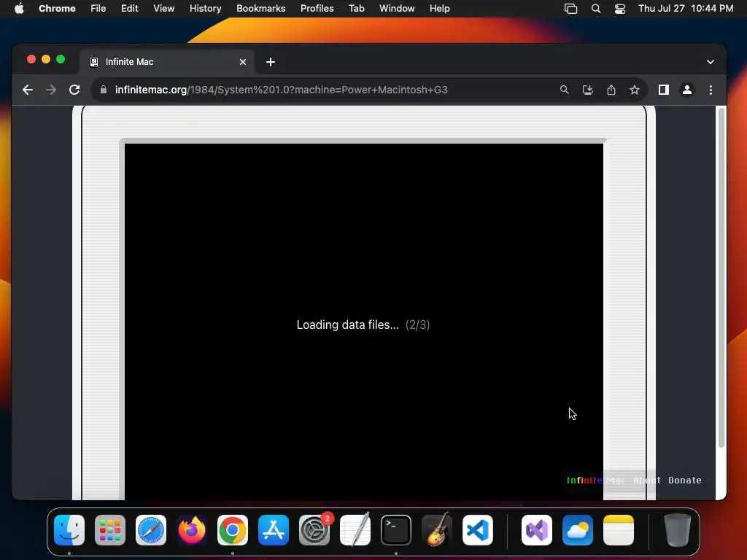
Task: Open Terminal from the Dock
Action: (396, 530)
